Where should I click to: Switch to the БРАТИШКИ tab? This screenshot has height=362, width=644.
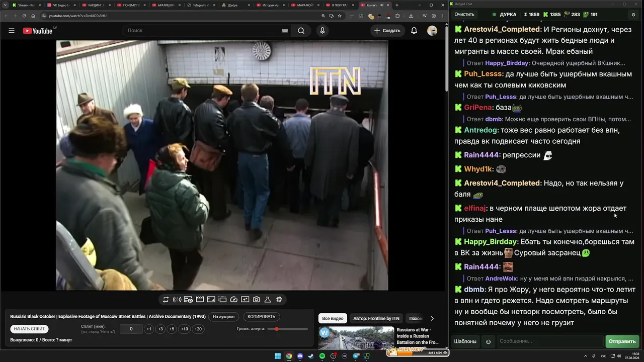pyautogui.click(x=166, y=5)
